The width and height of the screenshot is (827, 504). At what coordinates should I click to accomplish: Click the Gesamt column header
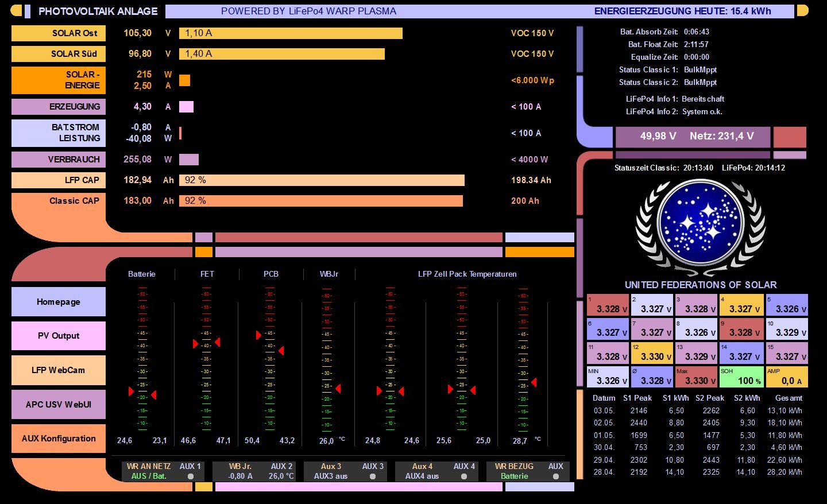coord(789,398)
